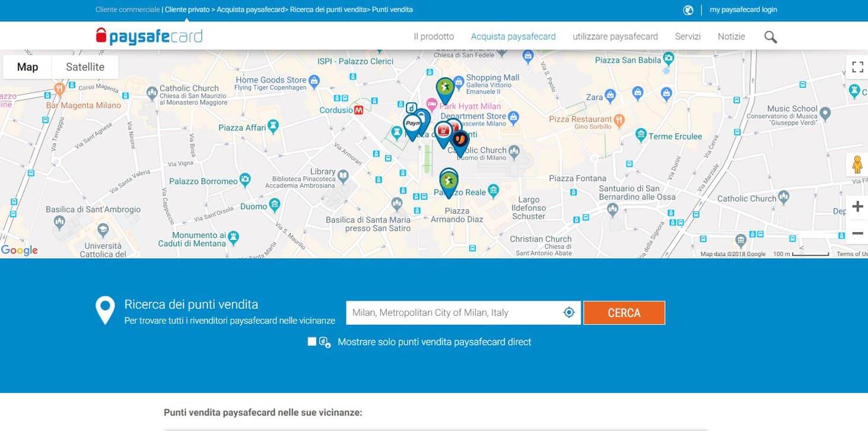Click the Department Store shopping bag icon

(514, 117)
